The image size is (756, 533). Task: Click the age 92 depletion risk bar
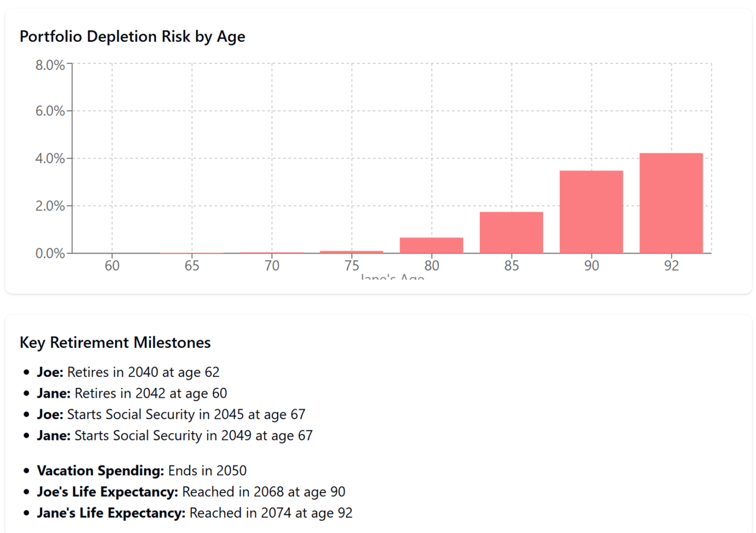pyautogui.click(x=671, y=203)
